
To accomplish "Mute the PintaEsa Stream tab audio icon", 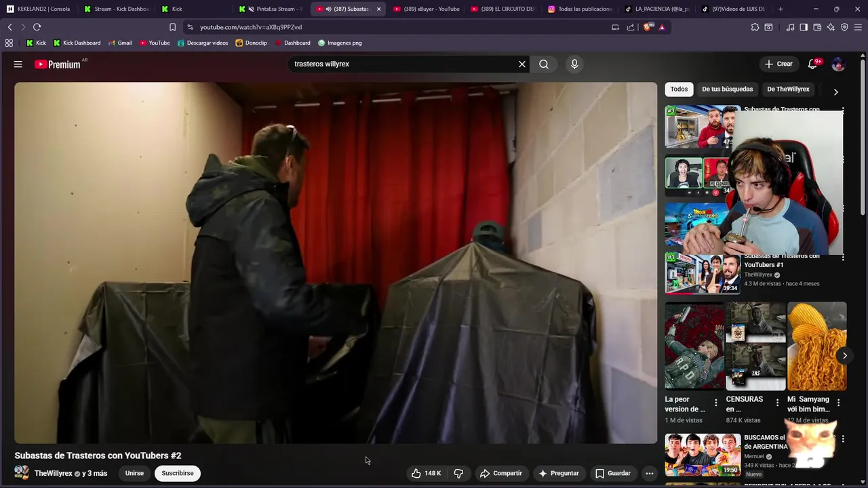I will (x=251, y=9).
